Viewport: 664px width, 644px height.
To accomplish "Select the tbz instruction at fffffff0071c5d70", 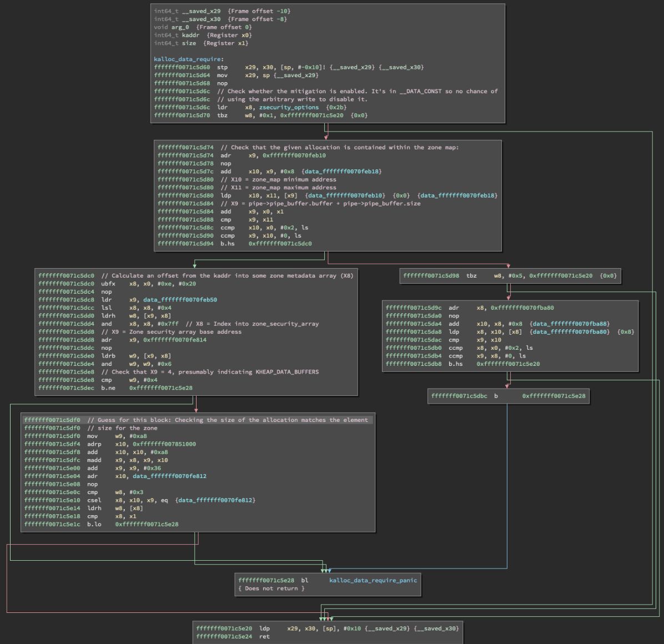I will pos(260,115).
